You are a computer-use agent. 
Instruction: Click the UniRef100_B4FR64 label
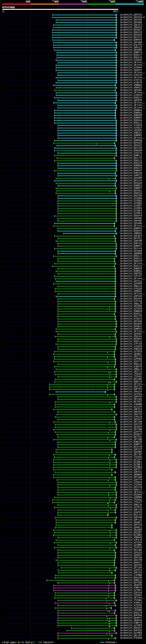131,615
